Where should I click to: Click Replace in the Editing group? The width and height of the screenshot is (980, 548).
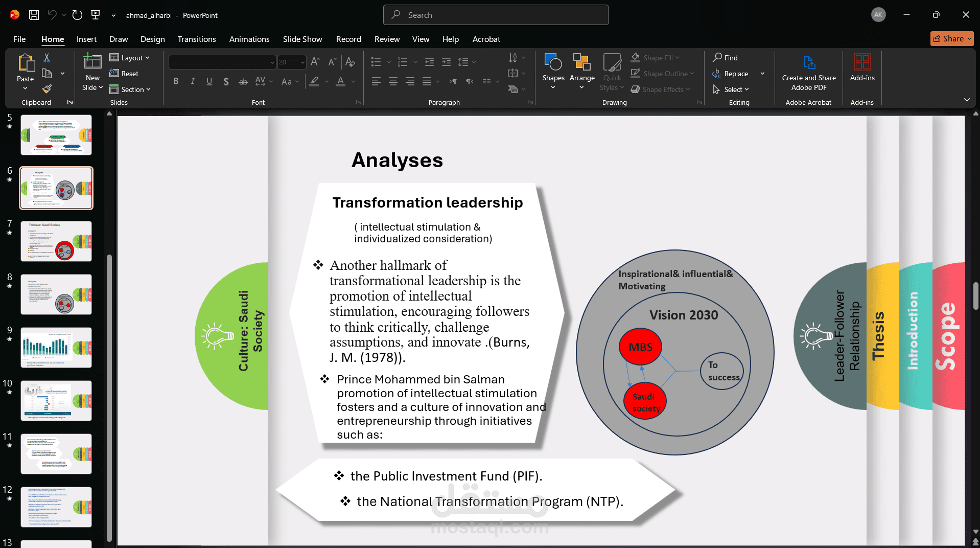(731, 74)
